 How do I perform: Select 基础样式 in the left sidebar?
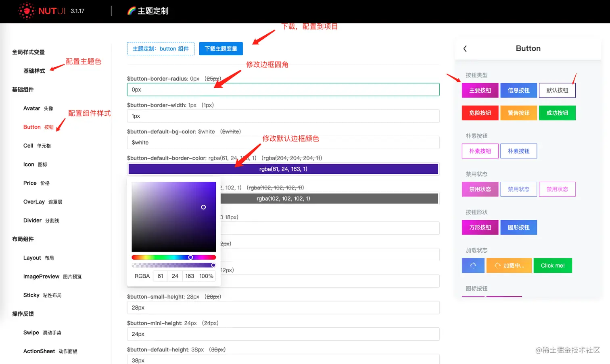pyautogui.click(x=34, y=71)
